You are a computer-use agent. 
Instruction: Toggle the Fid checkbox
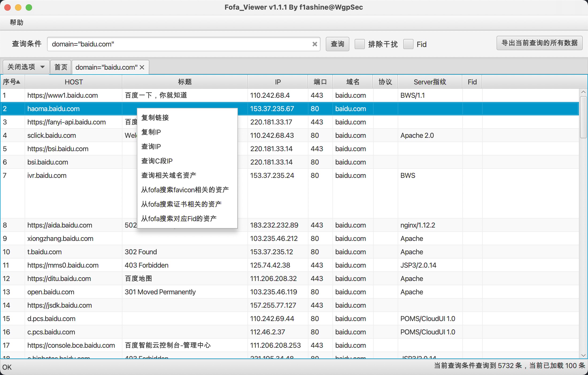coord(408,44)
